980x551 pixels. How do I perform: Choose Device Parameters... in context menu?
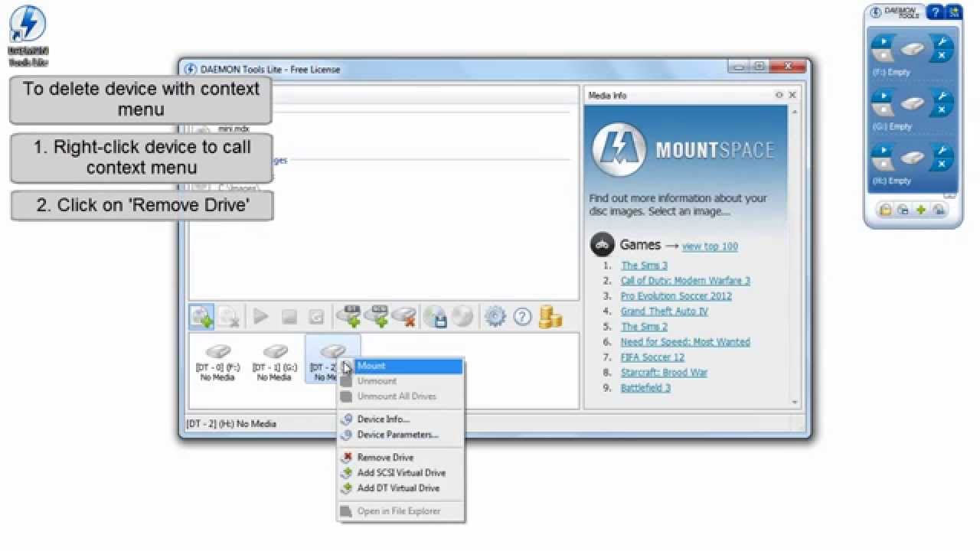point(400,435)
